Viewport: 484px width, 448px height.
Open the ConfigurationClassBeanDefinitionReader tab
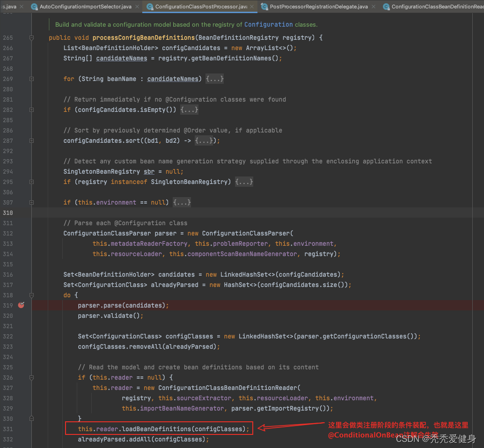click(x=435, y=7)
